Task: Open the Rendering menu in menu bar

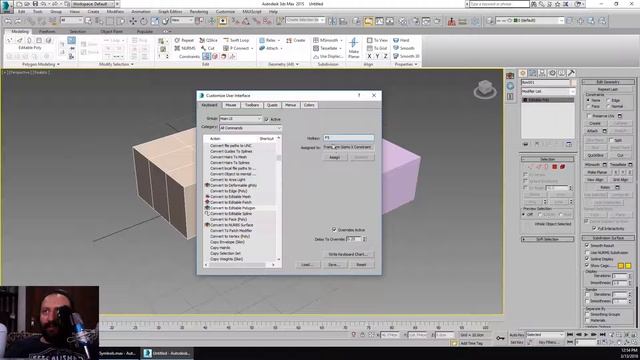Action: (x=199, y=12)
